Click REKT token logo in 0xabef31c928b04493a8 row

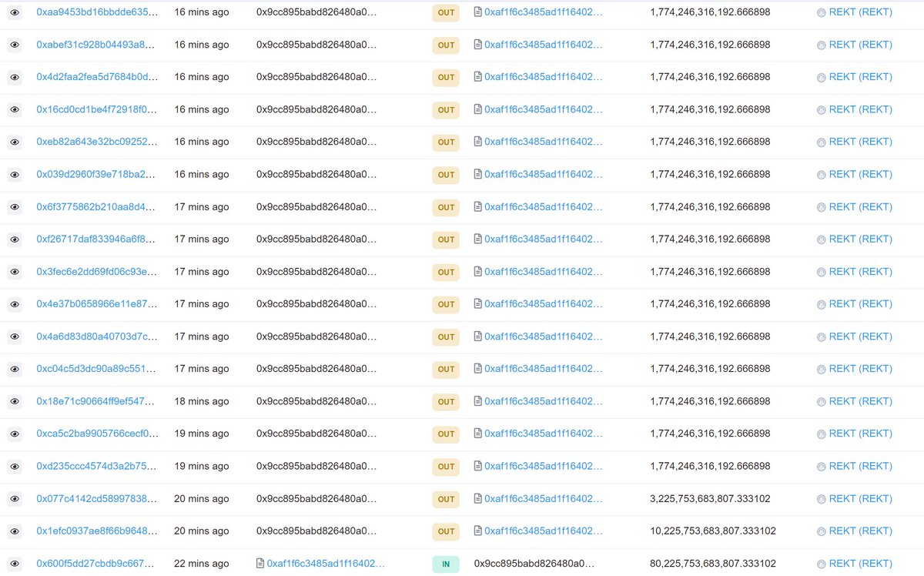point(821,45)
